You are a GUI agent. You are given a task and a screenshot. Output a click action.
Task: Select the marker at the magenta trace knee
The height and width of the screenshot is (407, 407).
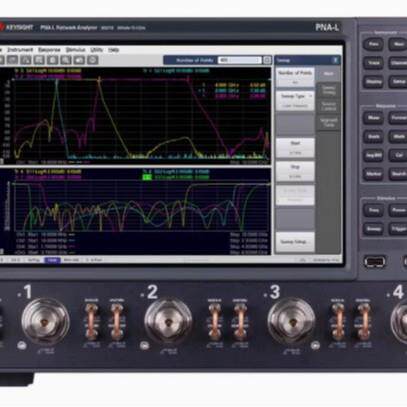pos(188,79)
